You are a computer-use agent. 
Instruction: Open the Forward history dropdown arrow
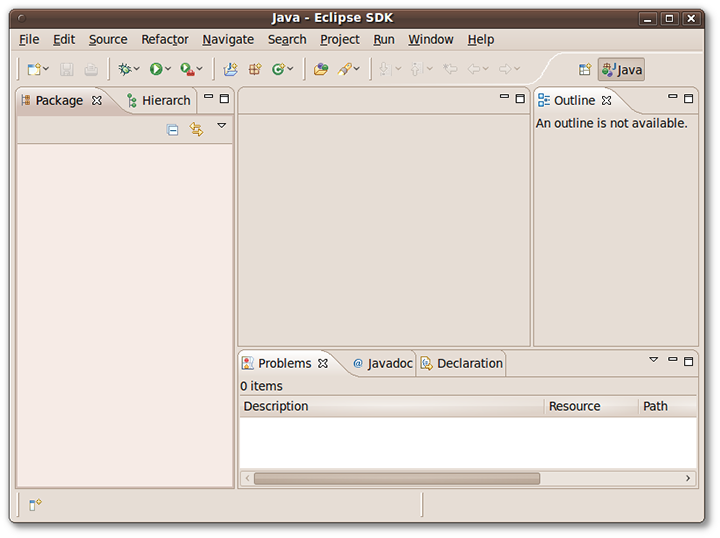tap(517, 69)
